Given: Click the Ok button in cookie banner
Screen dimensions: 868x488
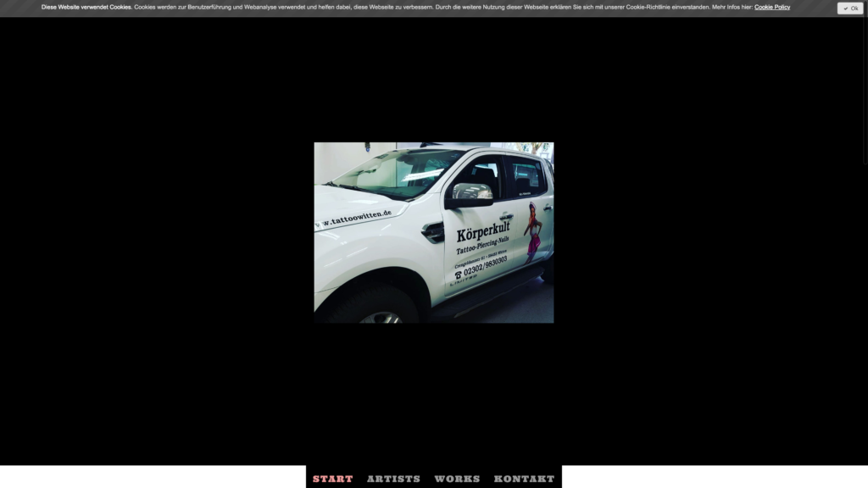Looking at the screenshot, I should [850, 8].
